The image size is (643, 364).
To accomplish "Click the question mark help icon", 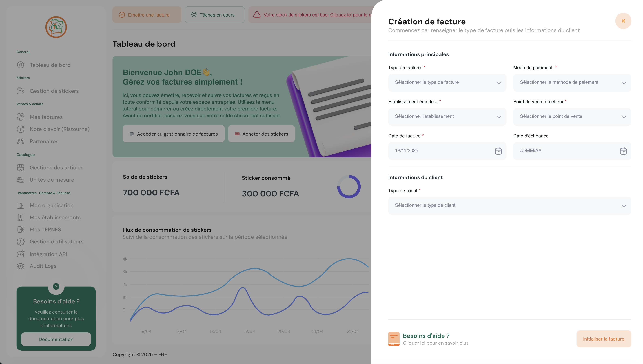I will 56,287.
